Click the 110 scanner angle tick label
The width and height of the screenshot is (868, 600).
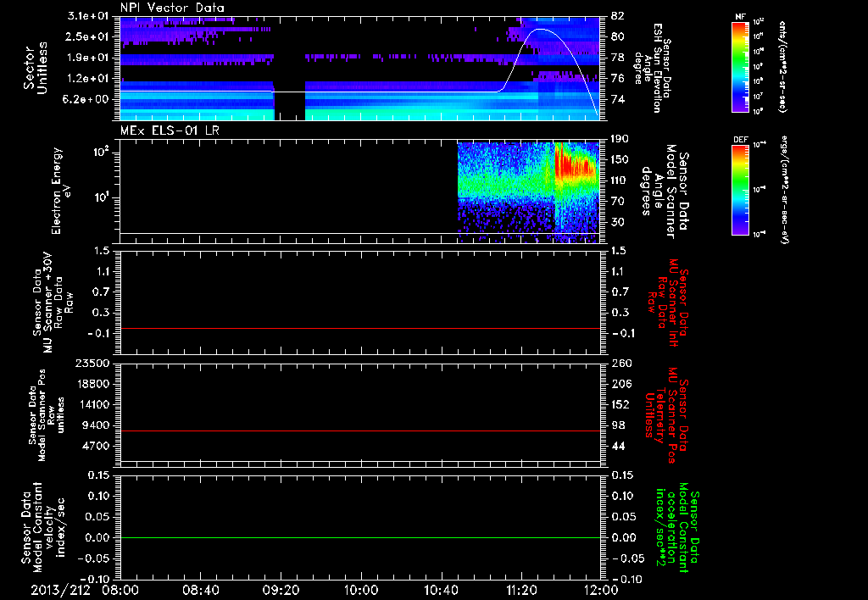[x=620, y=181]
